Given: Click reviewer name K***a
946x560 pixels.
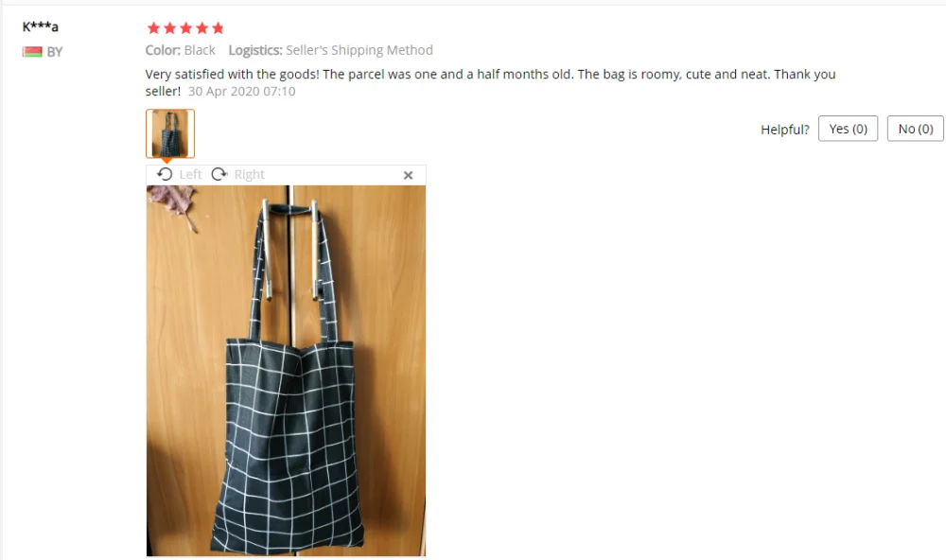Looking at the screenshot, I should coord(41,26).
